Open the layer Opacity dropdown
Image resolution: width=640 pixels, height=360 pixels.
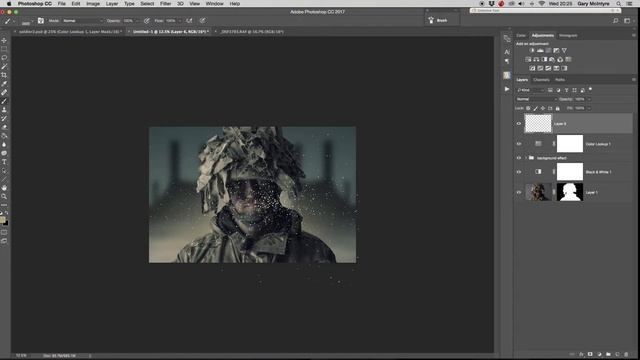[589, 99]
